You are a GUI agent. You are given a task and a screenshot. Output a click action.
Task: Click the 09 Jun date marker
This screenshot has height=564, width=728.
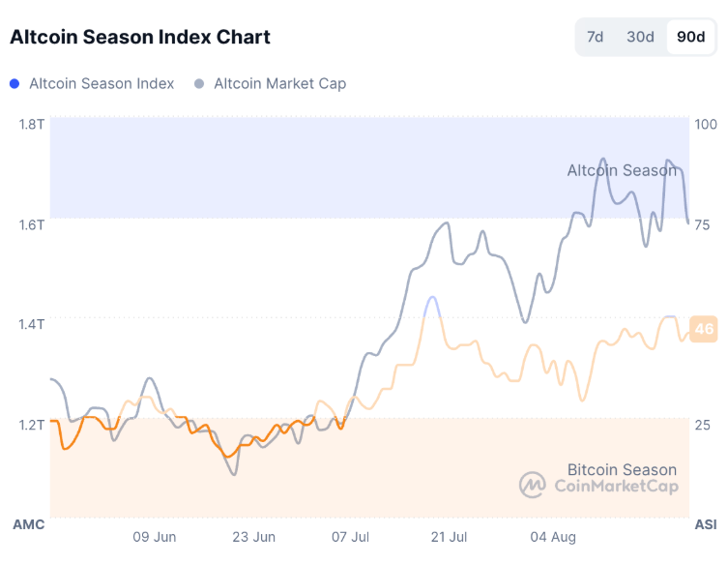(x=155, y=536)
